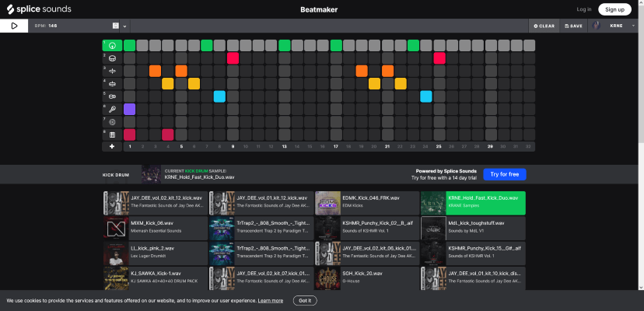Enable kick drum pad at step 32
Screen dimensions: 644x311
pos(530,45)
